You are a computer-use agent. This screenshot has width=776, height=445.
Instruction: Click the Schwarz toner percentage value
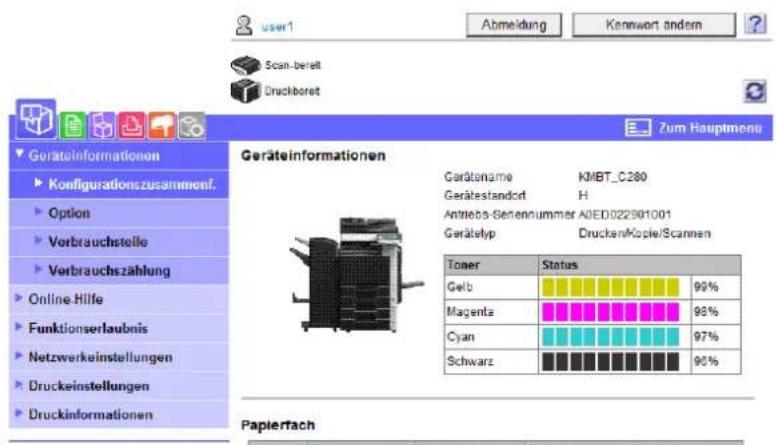pos(706,361)
